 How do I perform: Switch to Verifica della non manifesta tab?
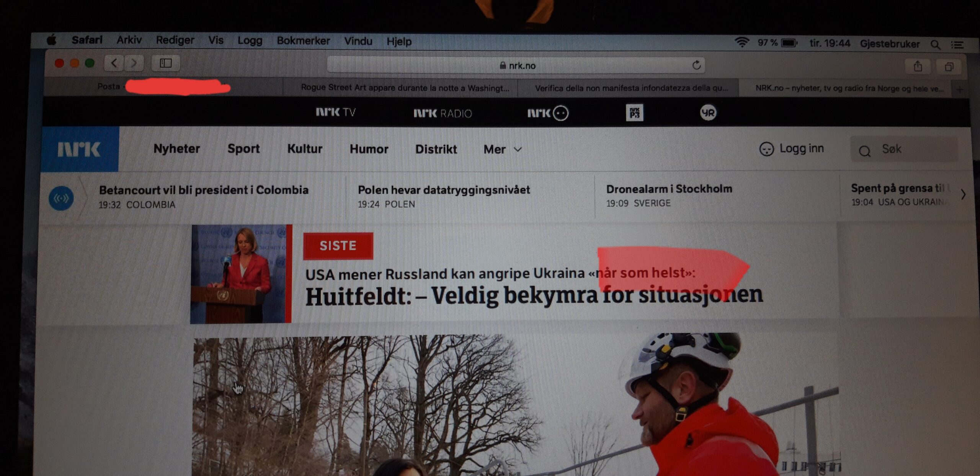click(x=628, y=88)
